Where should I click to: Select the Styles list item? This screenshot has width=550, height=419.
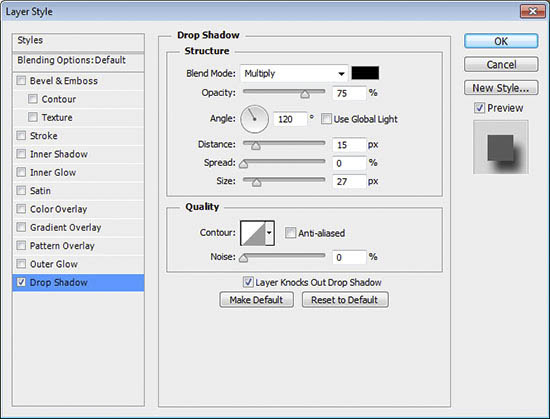point(78,41)
